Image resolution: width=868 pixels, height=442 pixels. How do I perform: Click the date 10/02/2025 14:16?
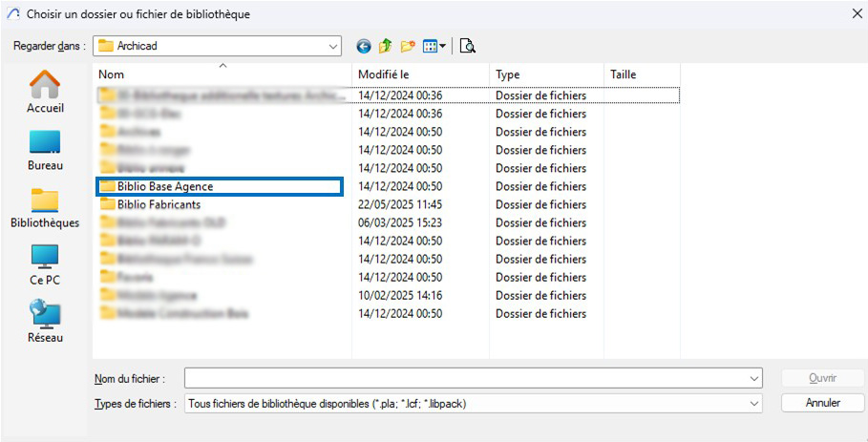coord(400,295)
